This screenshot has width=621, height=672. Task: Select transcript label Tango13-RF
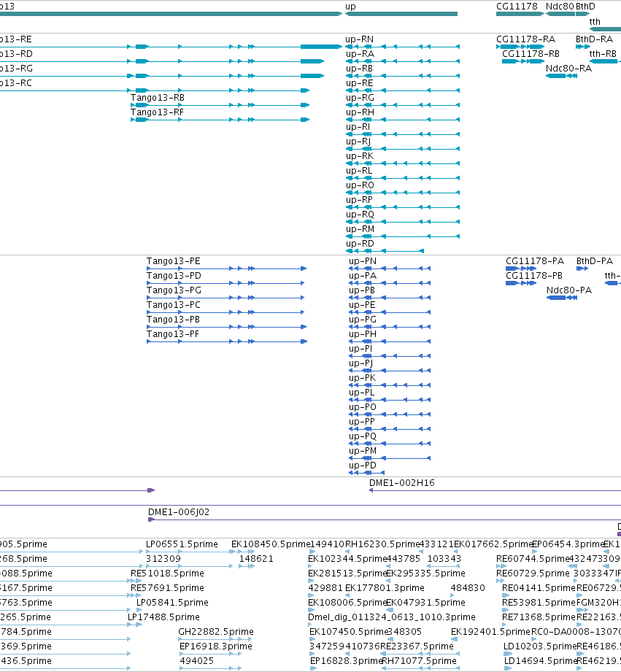tap(157, 112)
